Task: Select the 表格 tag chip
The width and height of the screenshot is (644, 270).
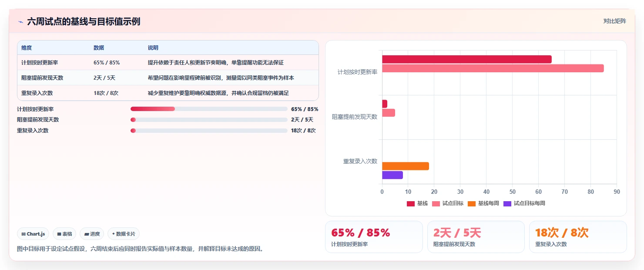Action: point(64,234)
